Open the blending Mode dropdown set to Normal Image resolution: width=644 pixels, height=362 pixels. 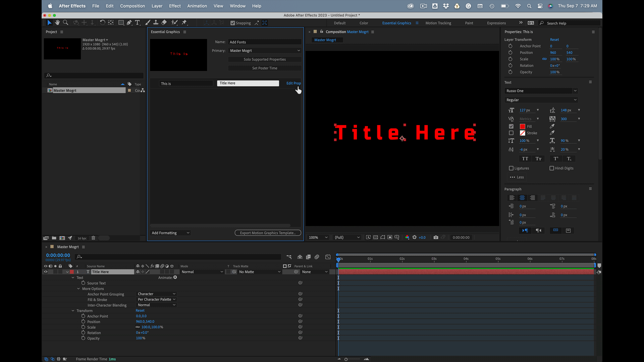tap(202, 272)
